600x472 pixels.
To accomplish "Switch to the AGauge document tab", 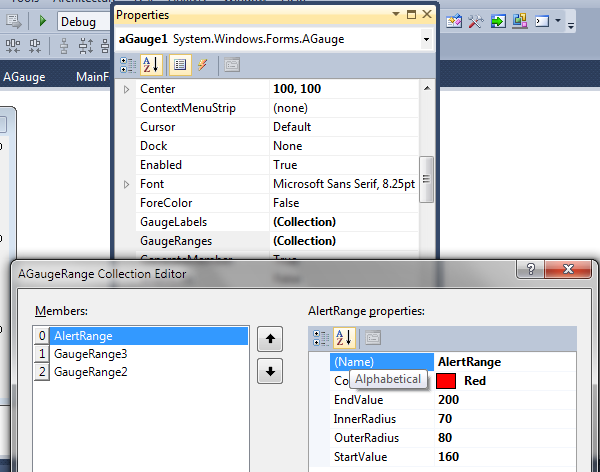I will tap(24, 77).
